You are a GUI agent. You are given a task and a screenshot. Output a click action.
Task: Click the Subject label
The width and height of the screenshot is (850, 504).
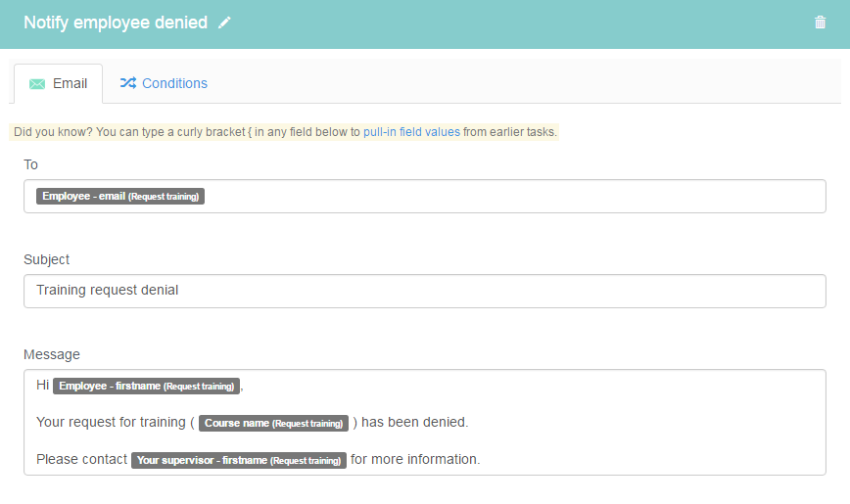[x=47, y=259]
